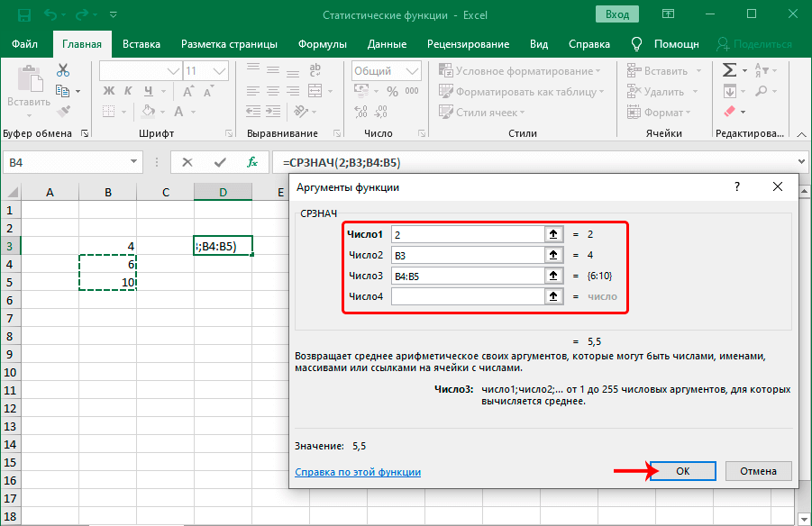
Task: Click the Insert Function fx icon
Action: pos(253,162)
